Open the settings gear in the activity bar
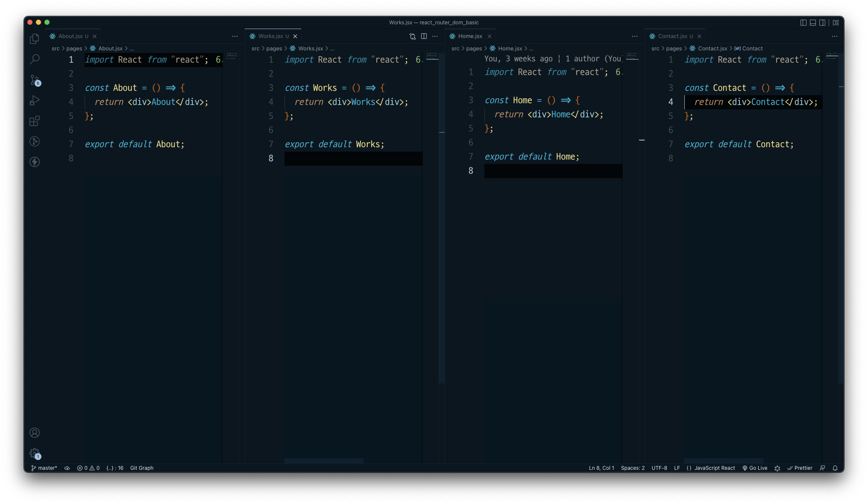The image size is (868, 504). coord(34,454)
